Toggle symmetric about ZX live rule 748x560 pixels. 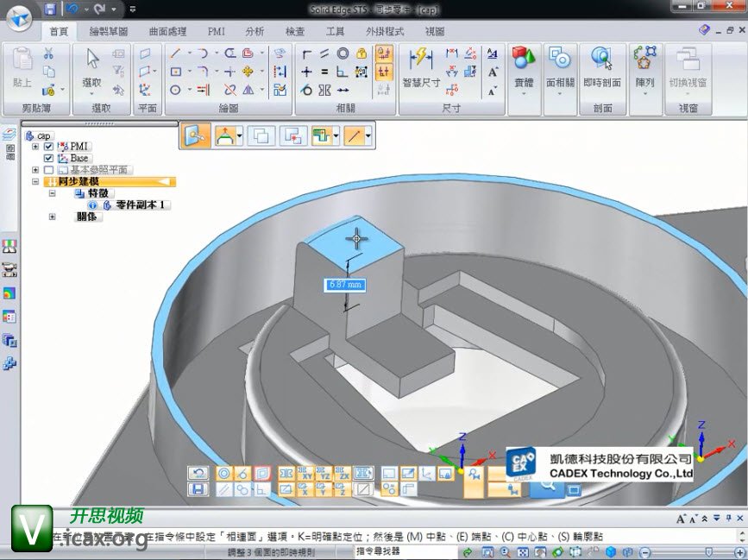coord(342,474)
